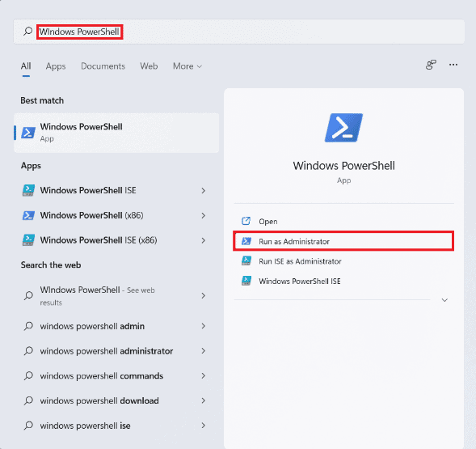Click the large PowerShell logo in details pane
The height and width of the screenshot is (449, 476).
click(343, 128)
